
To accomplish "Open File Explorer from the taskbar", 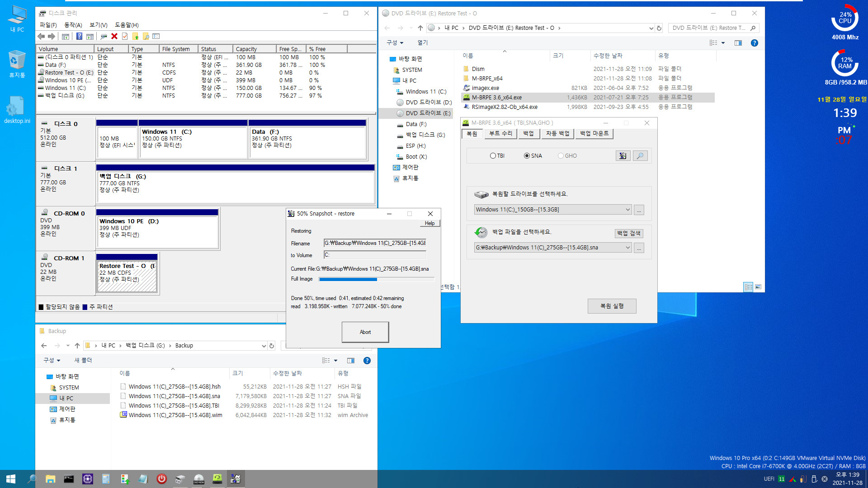I will 50,479.
